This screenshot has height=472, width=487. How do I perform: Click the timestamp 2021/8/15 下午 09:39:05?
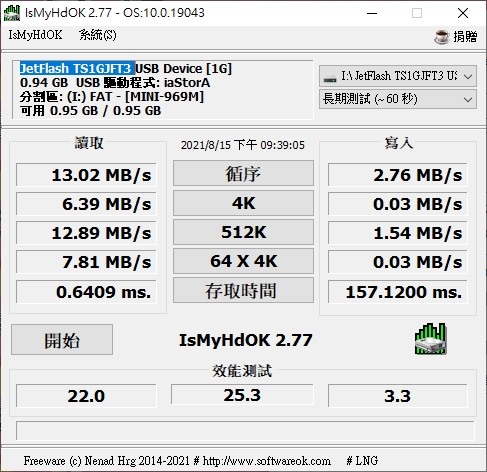click(243, 145)
